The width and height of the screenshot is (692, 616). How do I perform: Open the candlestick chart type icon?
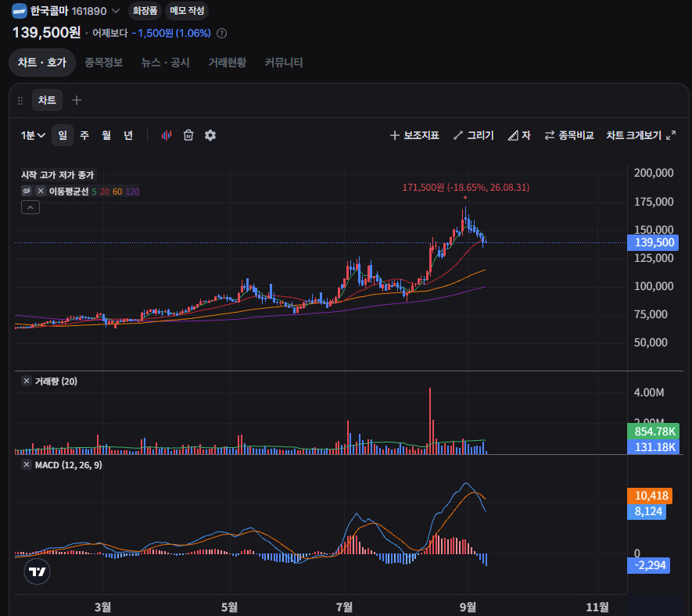coord(167,135)
